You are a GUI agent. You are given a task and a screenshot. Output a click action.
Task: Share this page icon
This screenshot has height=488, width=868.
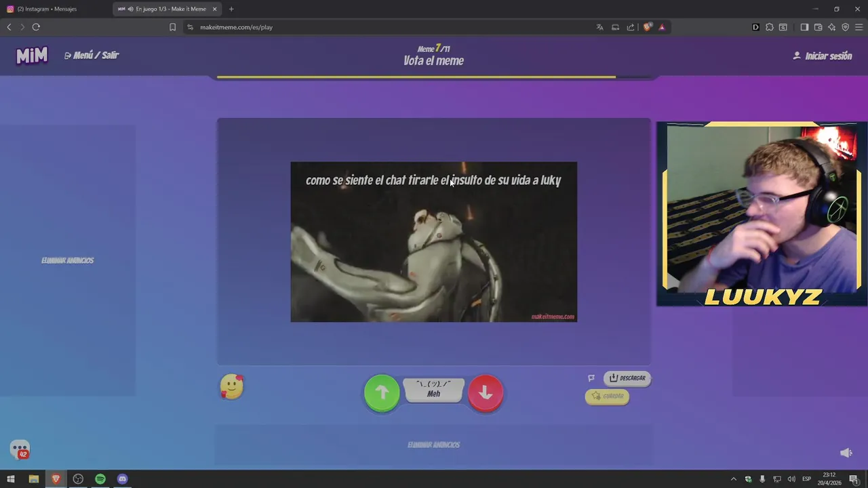tap(631, 27)
